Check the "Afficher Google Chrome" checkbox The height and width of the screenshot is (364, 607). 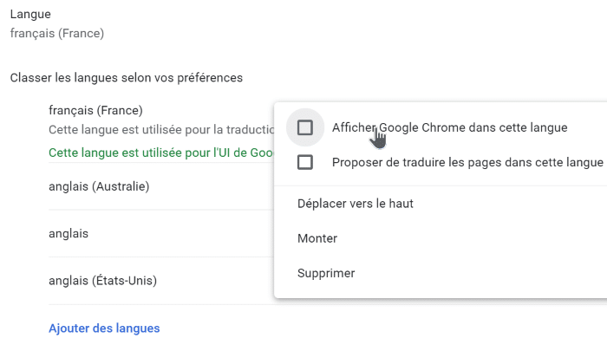pyautogui.click(x=305, y=127)
